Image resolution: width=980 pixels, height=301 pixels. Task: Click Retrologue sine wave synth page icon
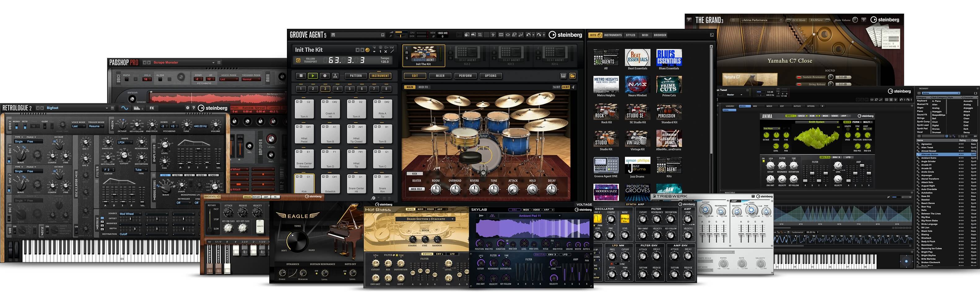pos(124,108)
